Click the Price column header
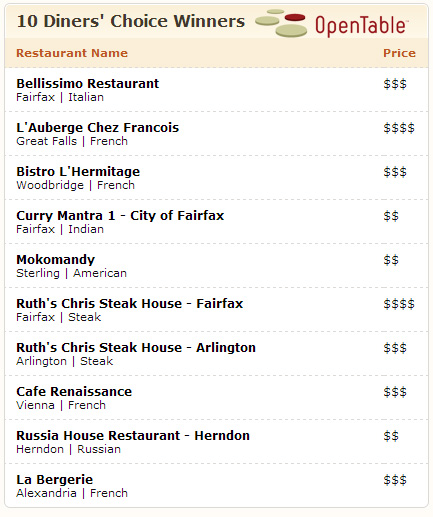 point(399,53)
